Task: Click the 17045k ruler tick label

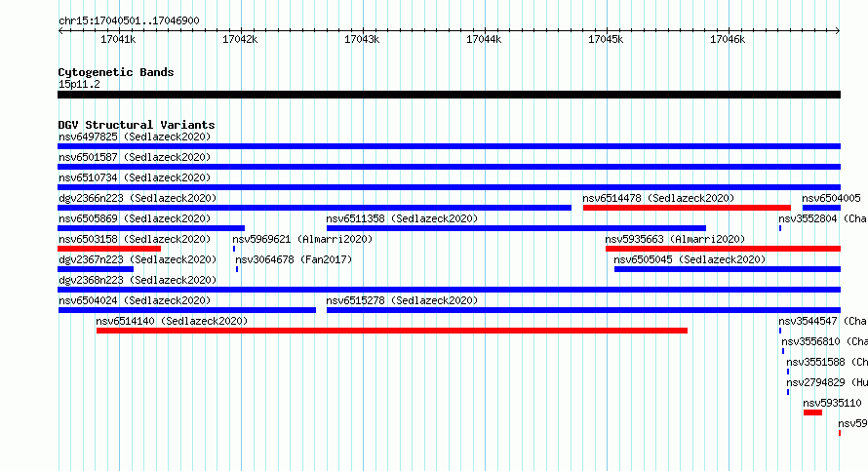Action: pos(606,39)
